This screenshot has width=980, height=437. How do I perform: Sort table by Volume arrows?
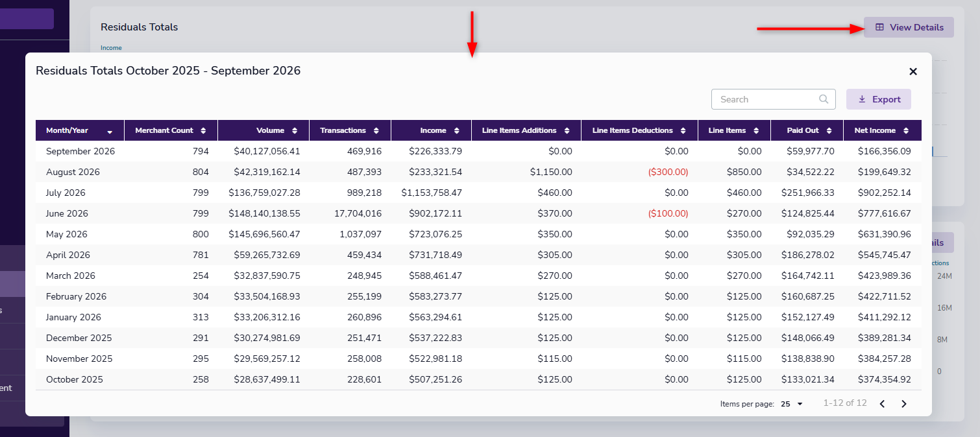click(x=295, y=130)
